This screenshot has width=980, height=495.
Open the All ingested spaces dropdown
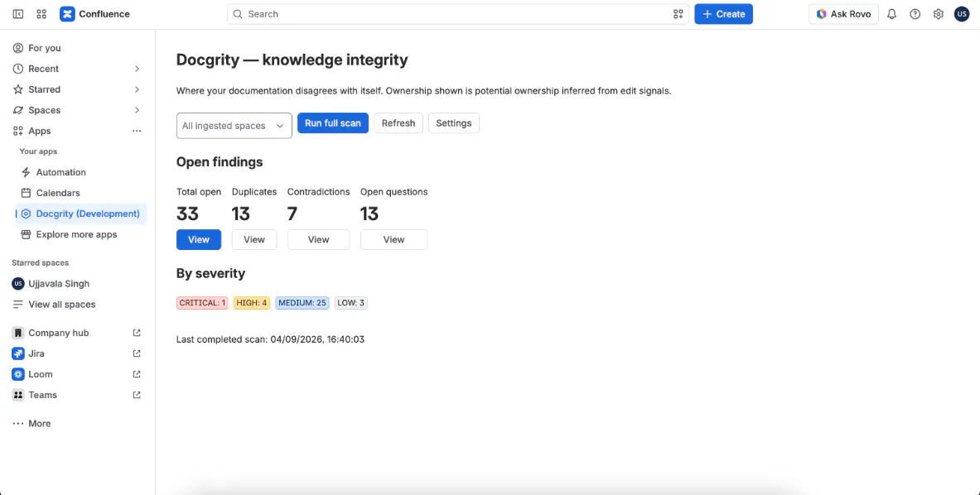pyautogui.click(x=234, y=126)
